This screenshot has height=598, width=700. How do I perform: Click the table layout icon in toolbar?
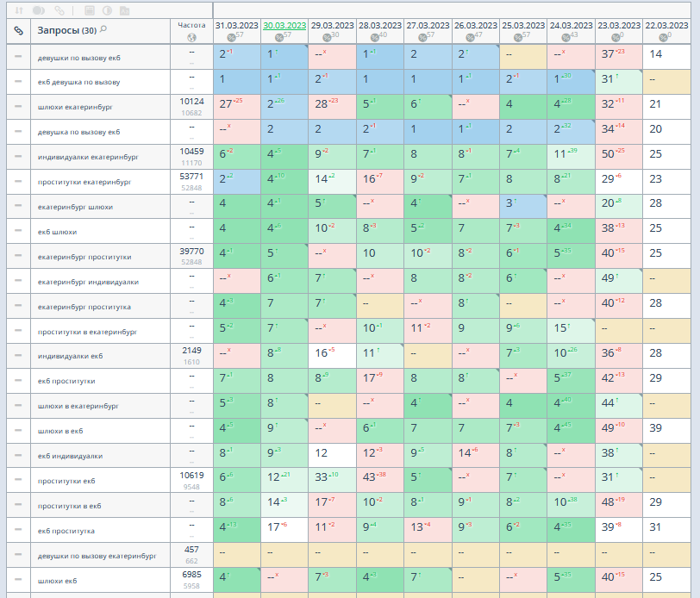coord(89,11)
